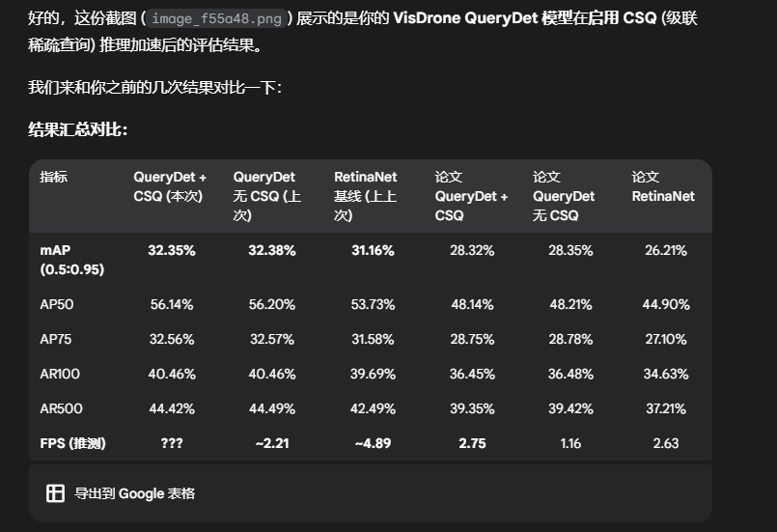Click the 'FPS (推测)' row label

click(x=72, y=444)
